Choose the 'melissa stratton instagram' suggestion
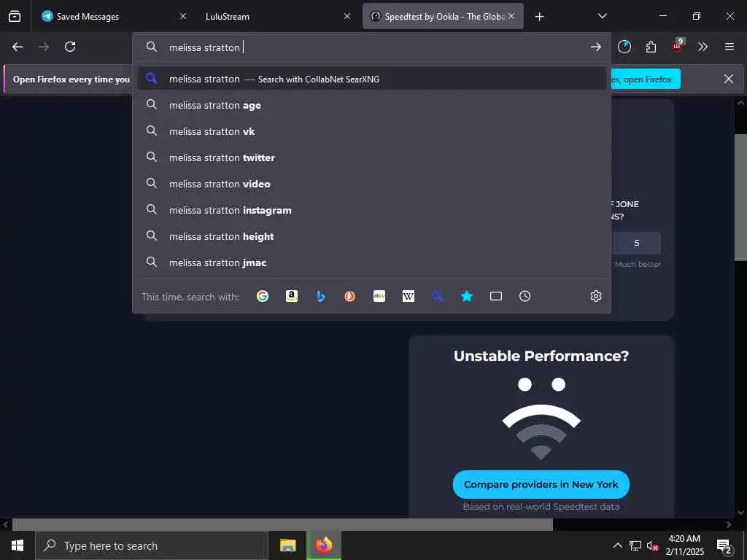Viewport: 747px width, 560px height. (371, 210)
